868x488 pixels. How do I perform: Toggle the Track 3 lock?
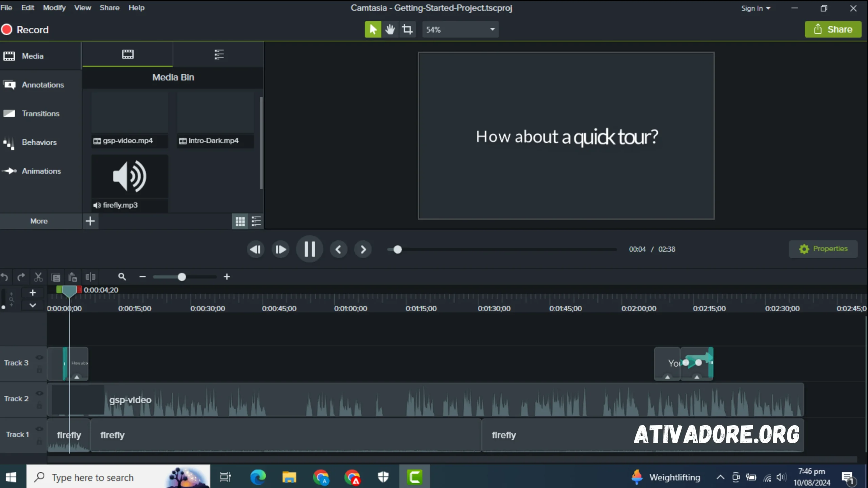[x=39, y=370]
